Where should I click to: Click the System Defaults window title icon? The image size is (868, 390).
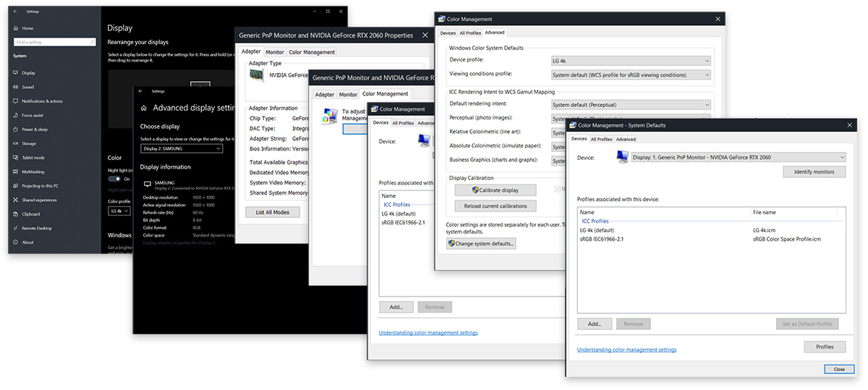(573, 125)
